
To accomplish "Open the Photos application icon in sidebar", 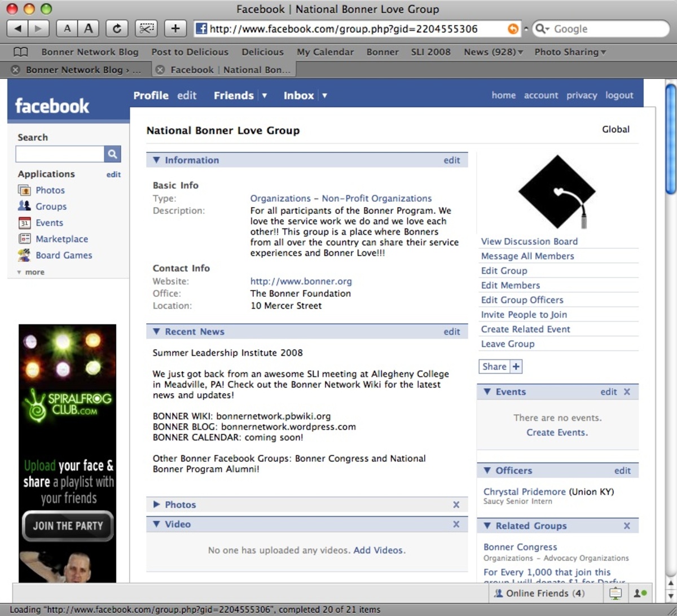I will tap(24, 190).
